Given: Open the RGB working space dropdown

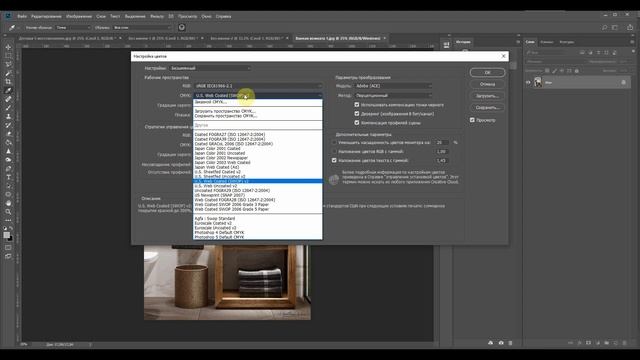Looking at the screenshot, I should pos(258,86).
